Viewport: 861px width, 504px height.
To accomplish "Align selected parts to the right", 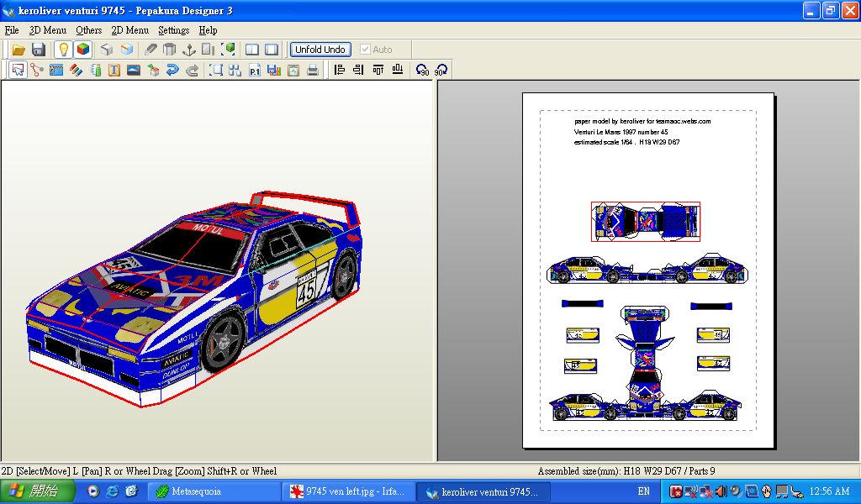I will pos(358,71).
